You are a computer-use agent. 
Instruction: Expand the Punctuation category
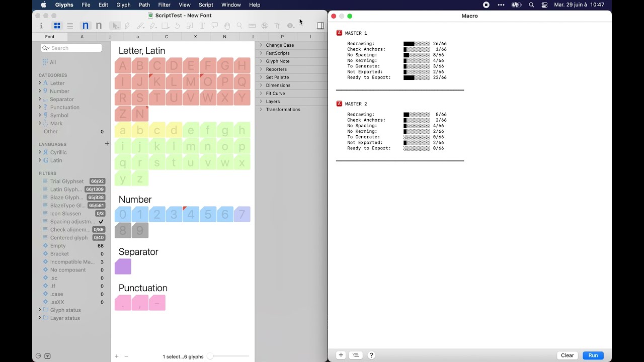pos(40,107)
